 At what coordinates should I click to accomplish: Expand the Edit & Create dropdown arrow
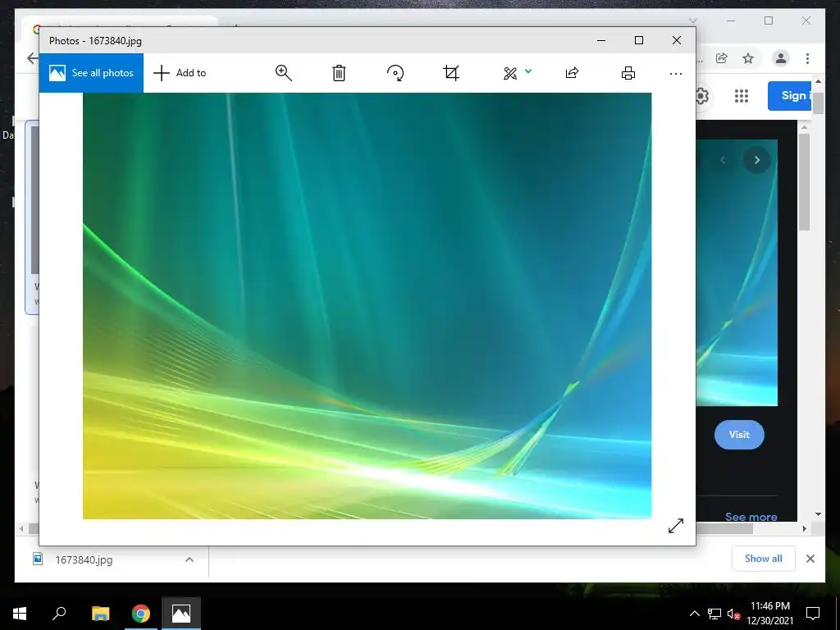tap(528, 71)
